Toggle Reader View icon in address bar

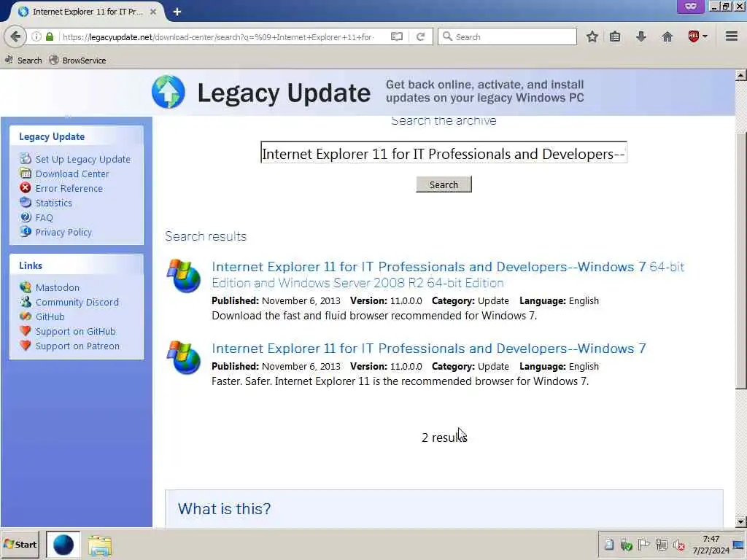point(396,36)
